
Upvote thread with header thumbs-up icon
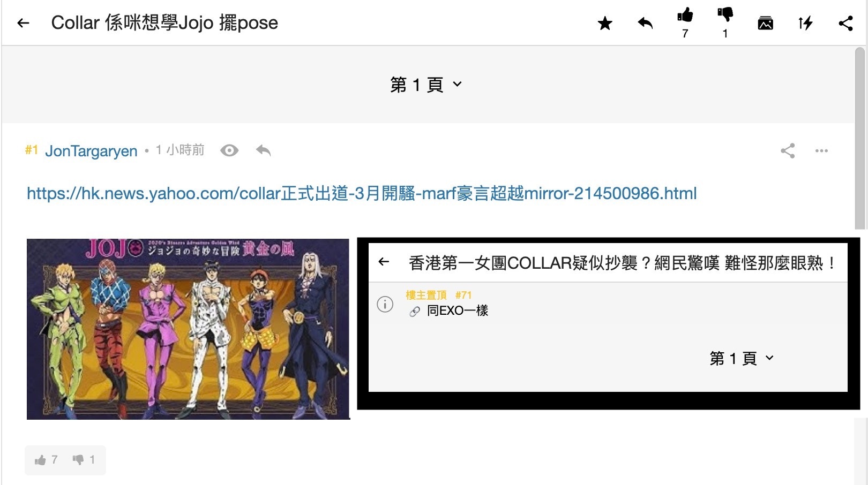click(685, 15)
